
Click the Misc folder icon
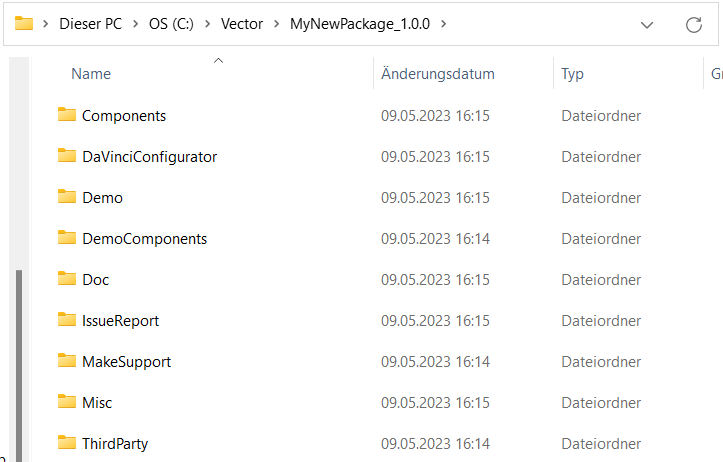[x=67, y=402]
